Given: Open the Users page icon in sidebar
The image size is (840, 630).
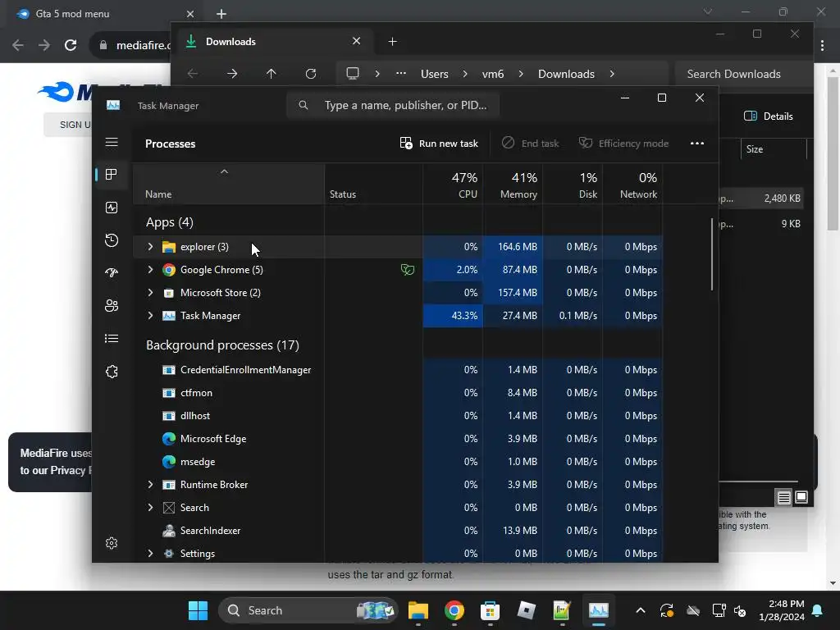Looking at the screenshot, I should (112, 305).
